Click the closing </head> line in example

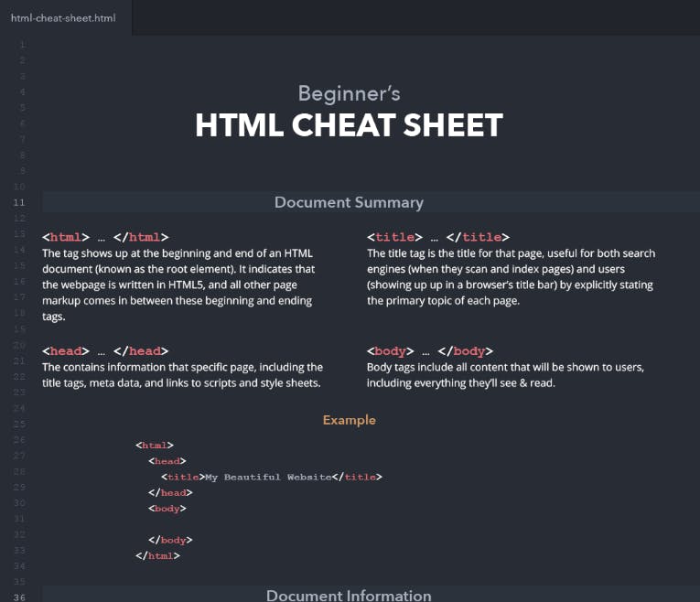[x=170, y=492]
